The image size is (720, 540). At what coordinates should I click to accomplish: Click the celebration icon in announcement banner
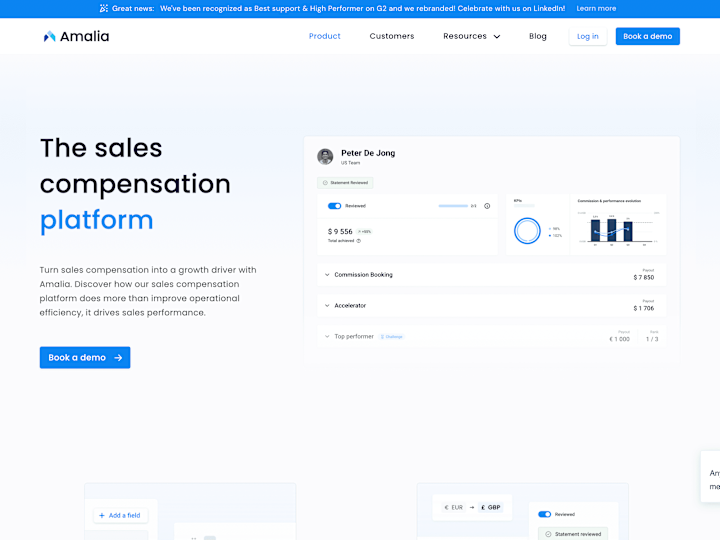[104, 8]
